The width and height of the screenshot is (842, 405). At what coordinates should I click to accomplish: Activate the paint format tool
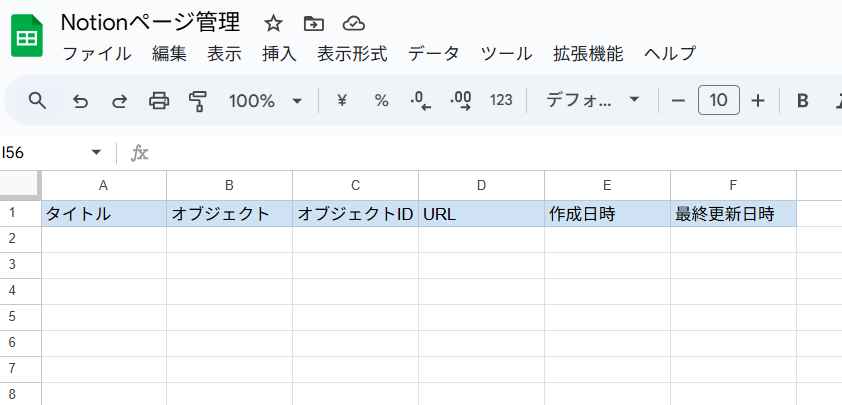(x=198, y=100)
